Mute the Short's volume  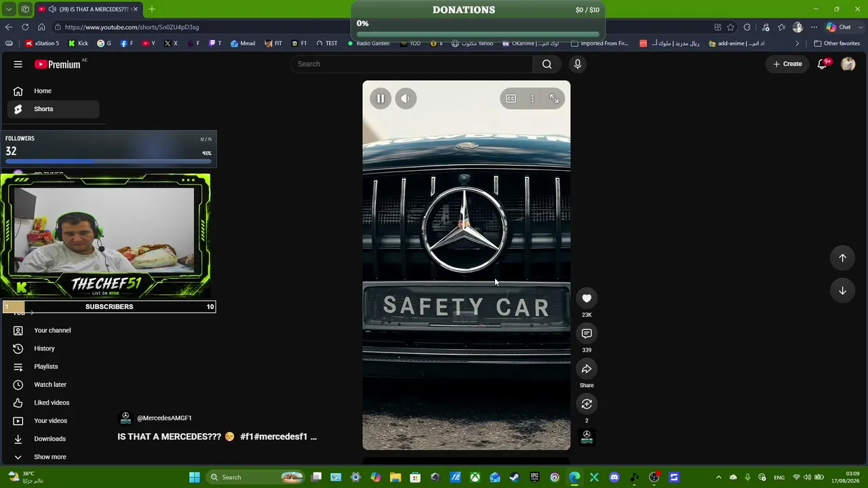pos(406,99)
